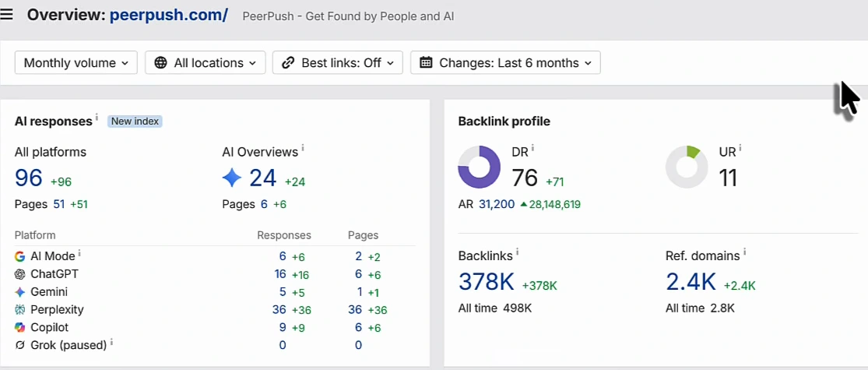Viewport: 868px width, 370px height.
Task: Click the Backlink profile heading
Action: (504, 122)
